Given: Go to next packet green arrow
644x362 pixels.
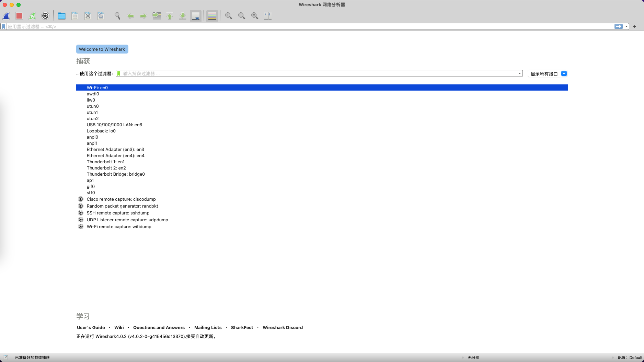Looking at the screenshot, I should tap(143, 16).
